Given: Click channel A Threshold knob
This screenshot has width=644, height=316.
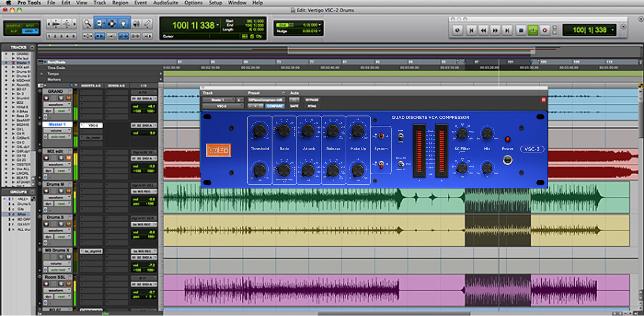Looking at the screenshot, I should point(259,131).
